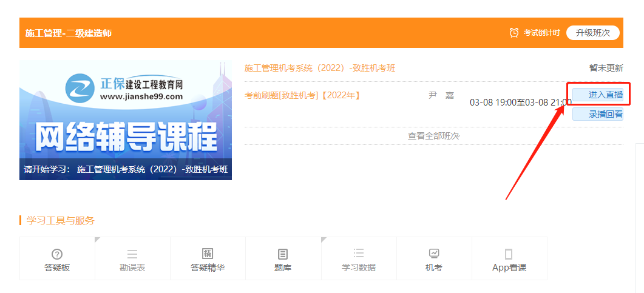This screenshot has width=644, height=293.
Task: Open the 施工管理机考系统（2022）-致胜机考班 link
Action: (319, 68)
